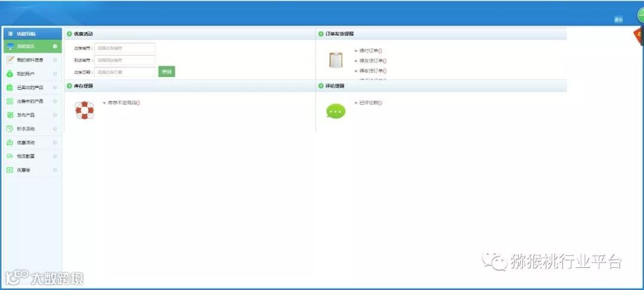Click the green arrow icon on the 评论提醒 header
The width and height of the screenshot is (644, 290).
[x=321, y=86]
